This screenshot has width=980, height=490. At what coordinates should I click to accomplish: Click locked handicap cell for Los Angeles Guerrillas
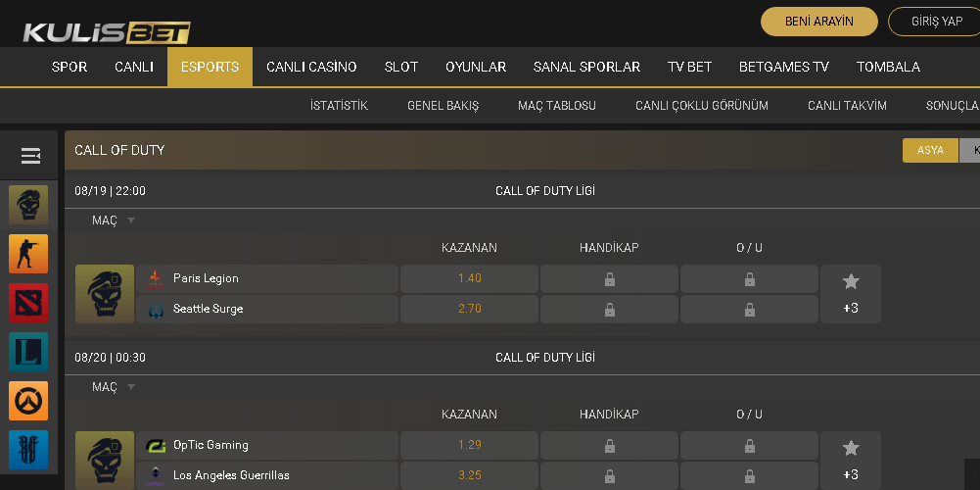click(609, 475)
